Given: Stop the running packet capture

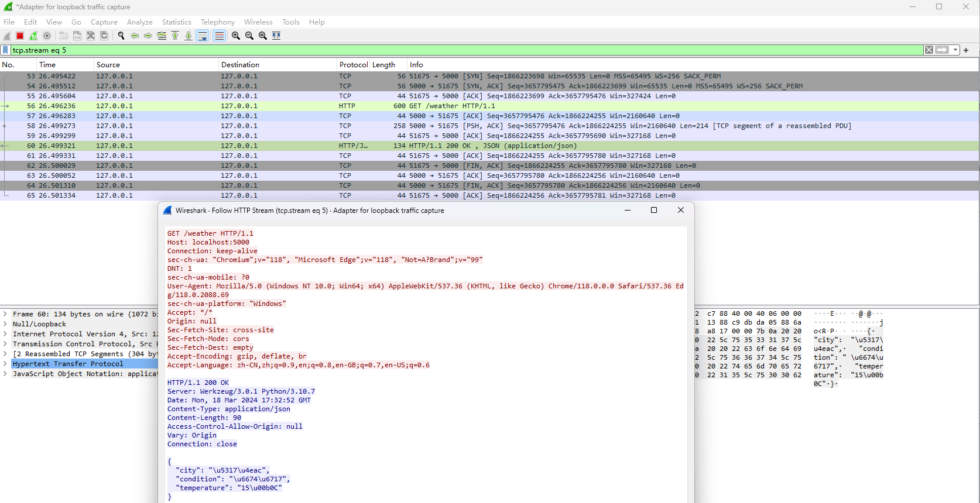Looking at the screenshot, I should tap(20, 36).
